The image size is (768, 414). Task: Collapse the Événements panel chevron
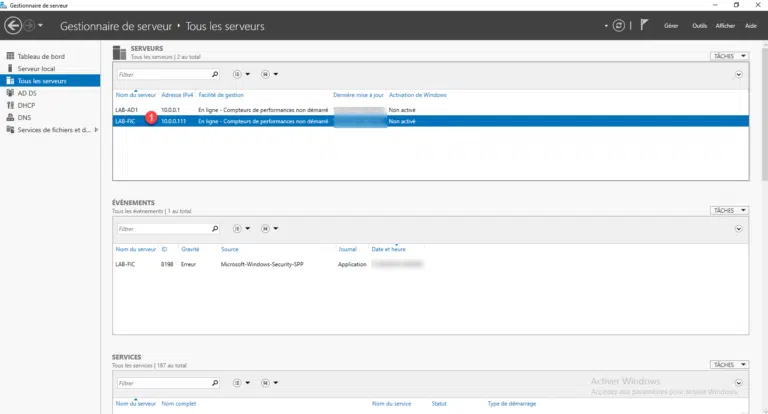739,228
